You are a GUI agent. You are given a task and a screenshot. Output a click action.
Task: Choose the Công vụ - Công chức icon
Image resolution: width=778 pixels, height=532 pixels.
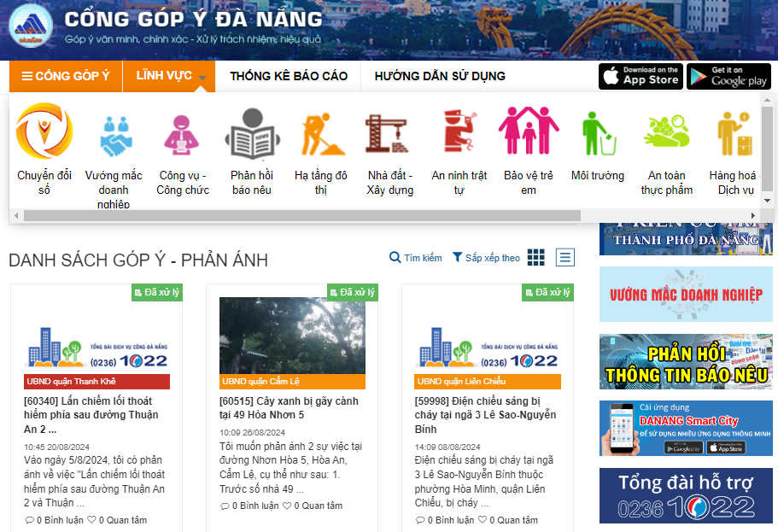pyautogui.click(x=182, y=134)
